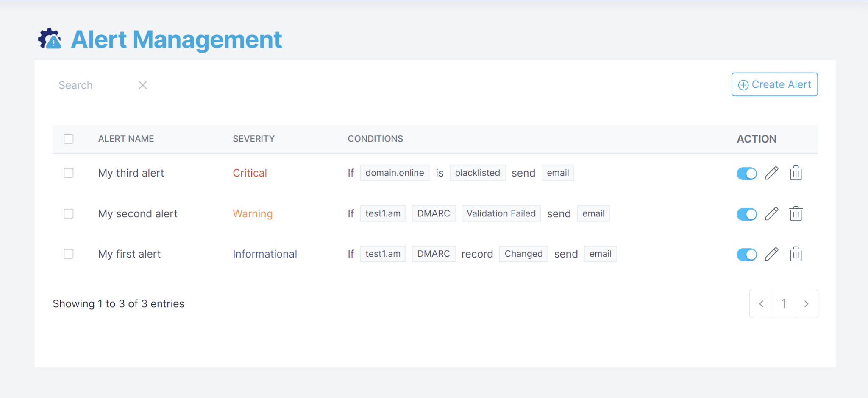Edit the "My third alert" entry

(771, 173)
